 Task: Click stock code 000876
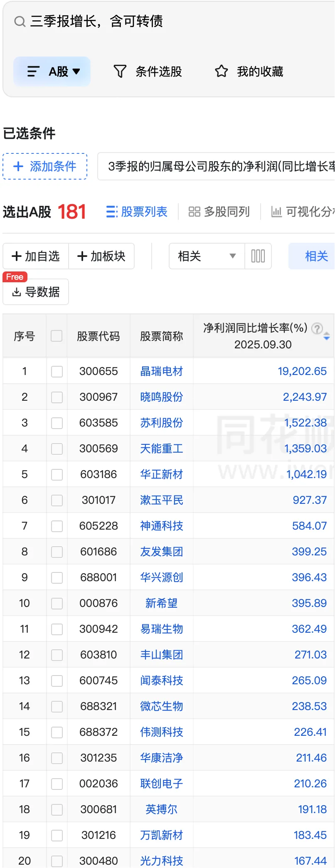[x=99, y=603]
